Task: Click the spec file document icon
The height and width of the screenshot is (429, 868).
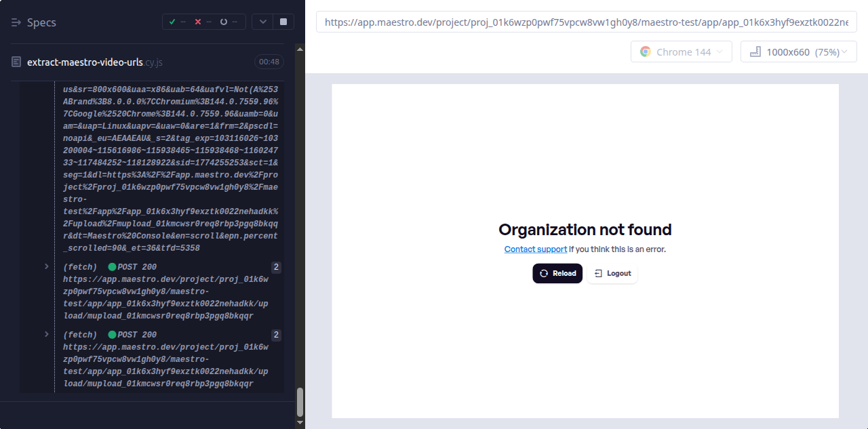Action: (x=16, y=62)
